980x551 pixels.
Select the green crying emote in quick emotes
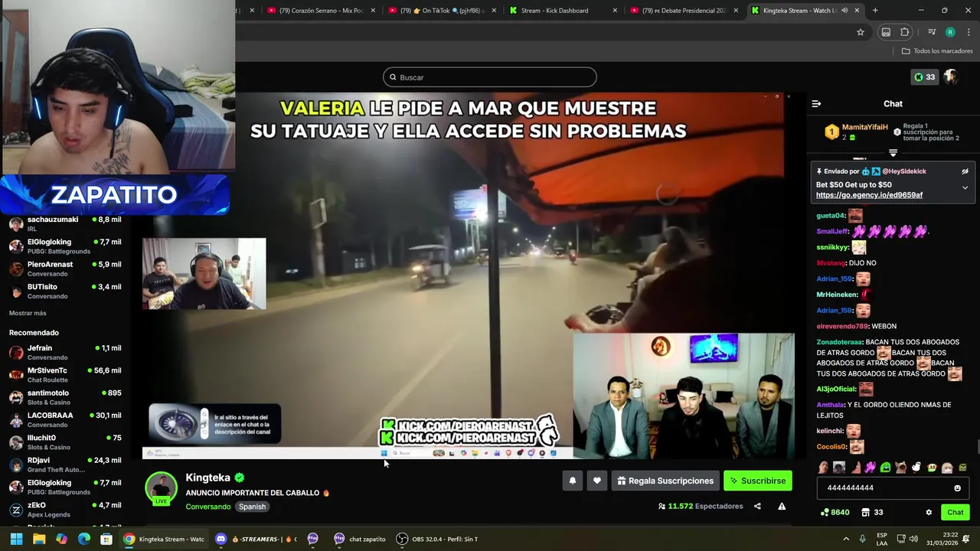pos(885,468)
